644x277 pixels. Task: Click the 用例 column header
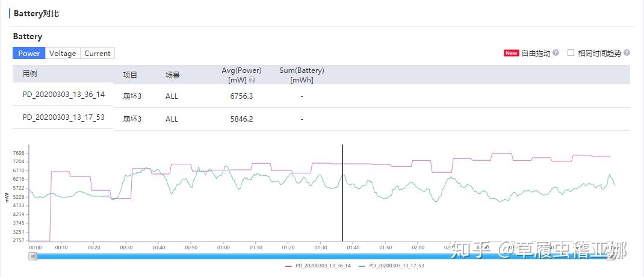coord(30,74)
